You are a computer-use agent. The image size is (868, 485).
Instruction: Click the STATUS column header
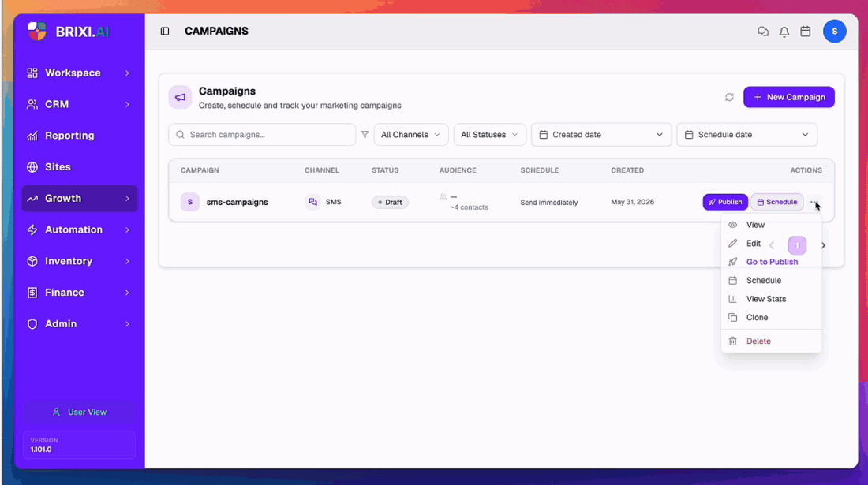click(385, 170)
